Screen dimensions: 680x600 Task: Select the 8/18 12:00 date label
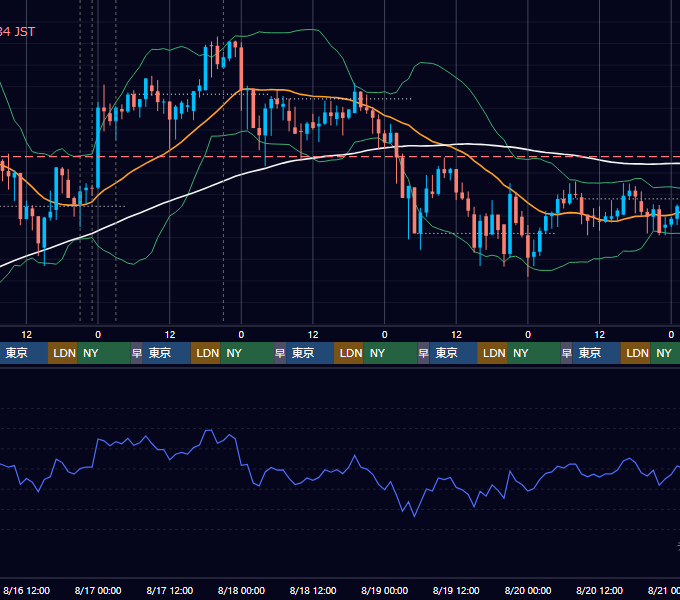tap(313, 590)
